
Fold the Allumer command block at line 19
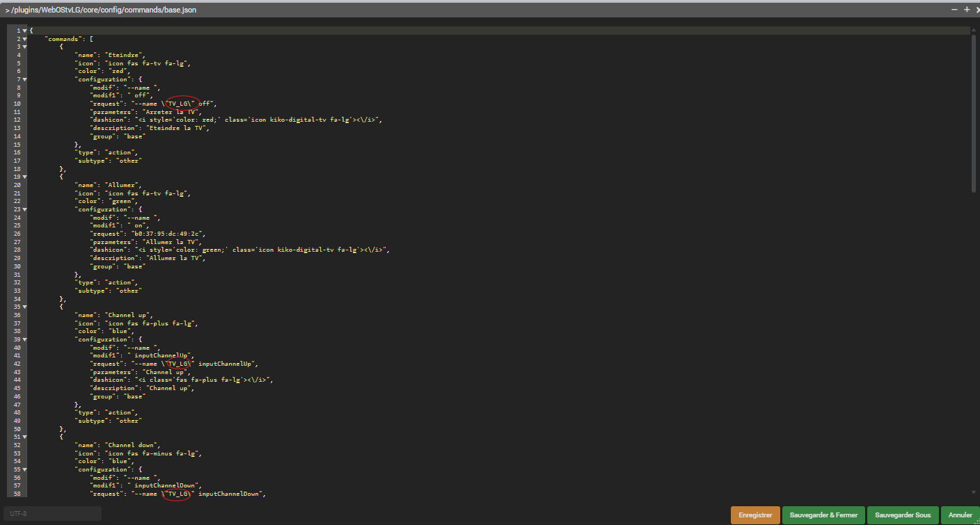tap(24, 177)
